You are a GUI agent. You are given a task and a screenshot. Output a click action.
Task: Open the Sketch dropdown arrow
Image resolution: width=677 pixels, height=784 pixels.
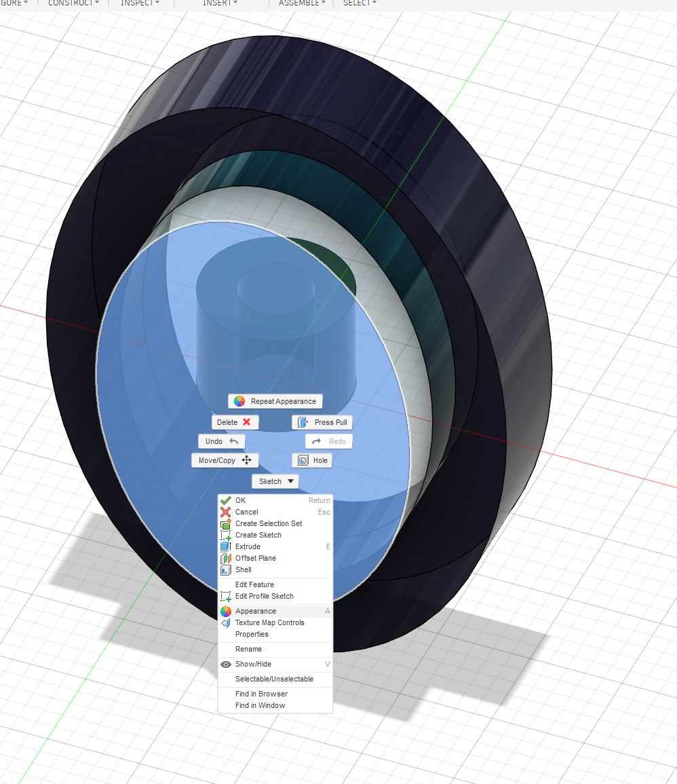[x=291, y=481]
